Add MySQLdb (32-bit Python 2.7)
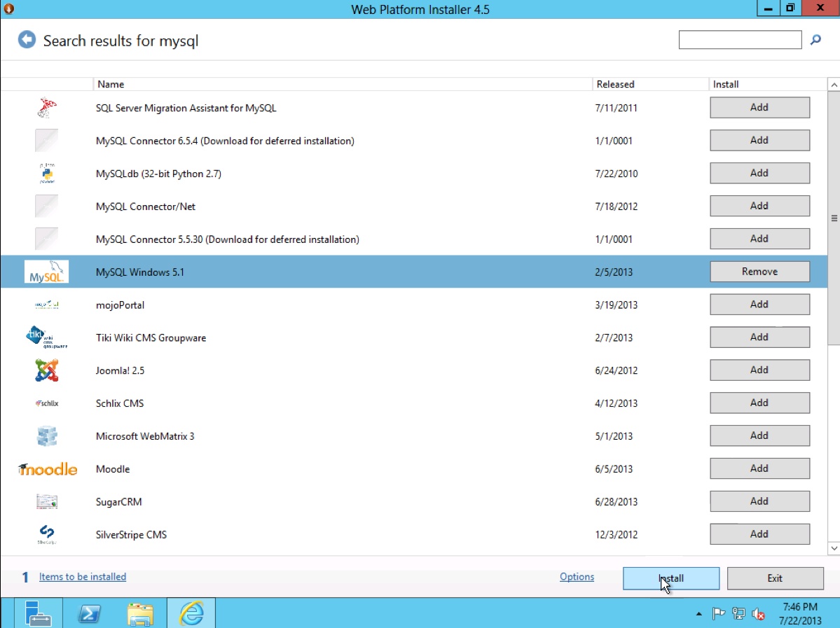Screen dimensions: 840x628 pos(759,173)
